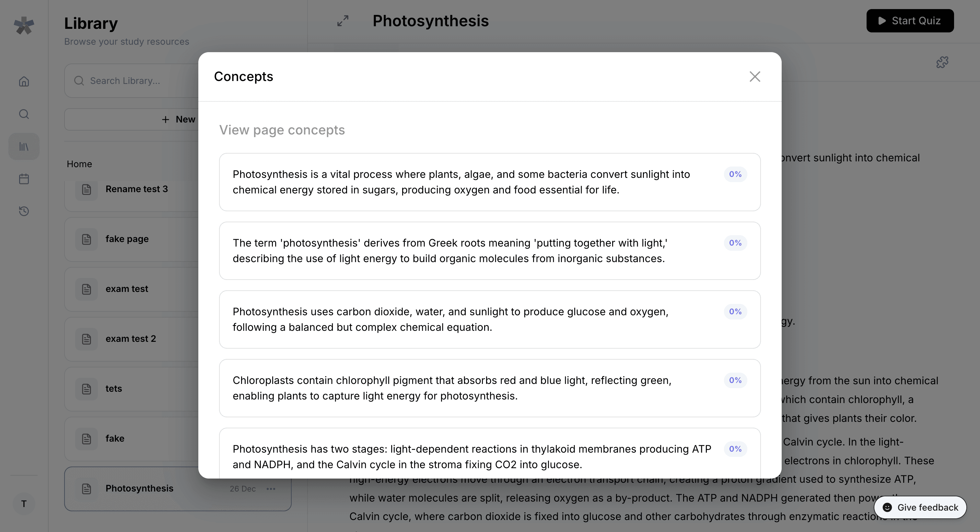Open the Home sidebar icon
Viewport: 980px width, 532px height.
(x=24, y=81)
